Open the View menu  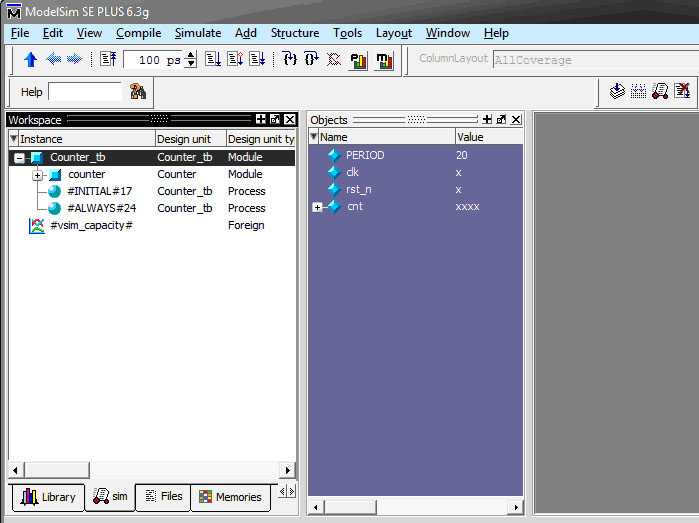coord(89,33)
